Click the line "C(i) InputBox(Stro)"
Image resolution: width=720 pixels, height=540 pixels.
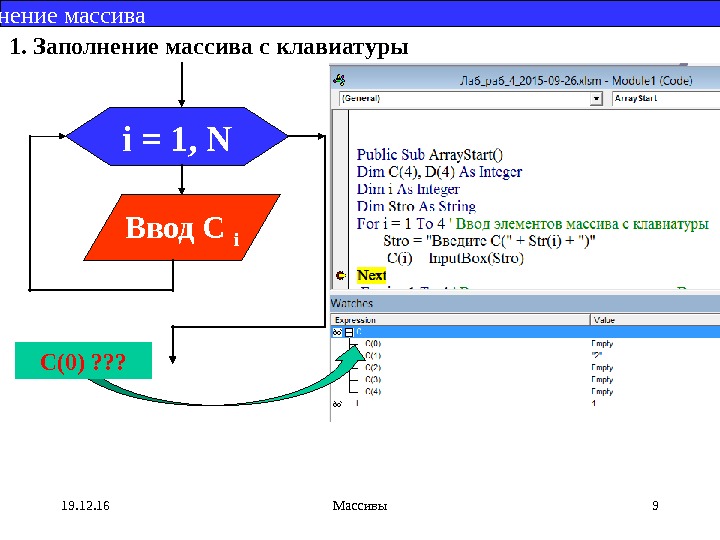coord(455,258)
